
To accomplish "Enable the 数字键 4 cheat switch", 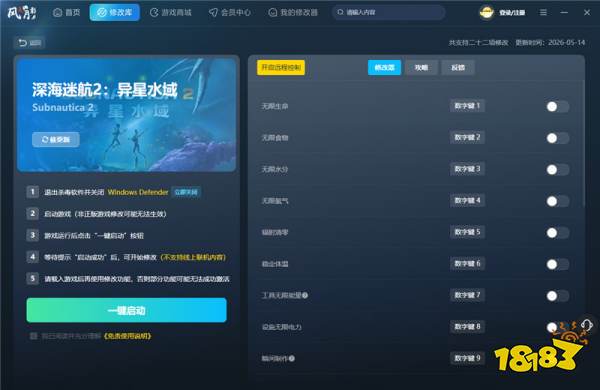I will [558, 201].
